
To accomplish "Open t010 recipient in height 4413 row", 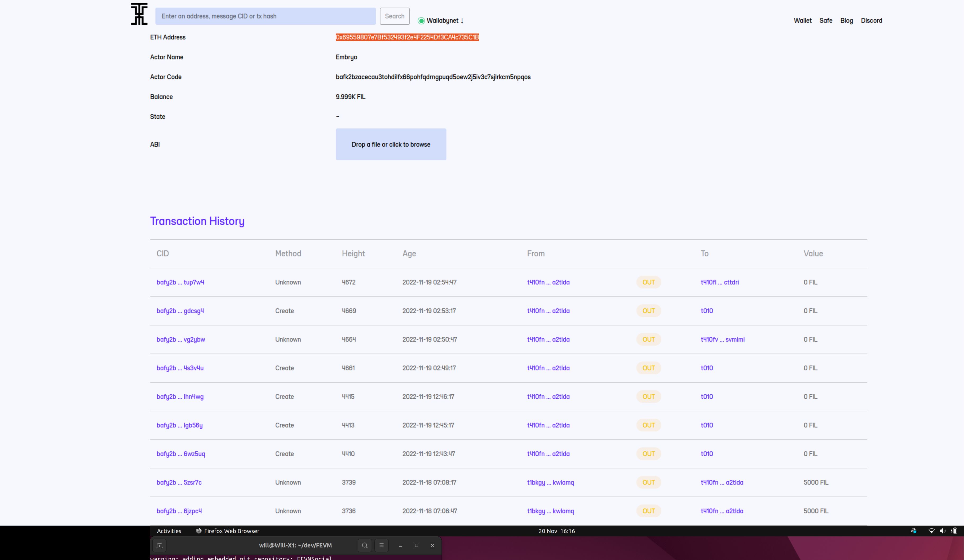I will 706,425.
